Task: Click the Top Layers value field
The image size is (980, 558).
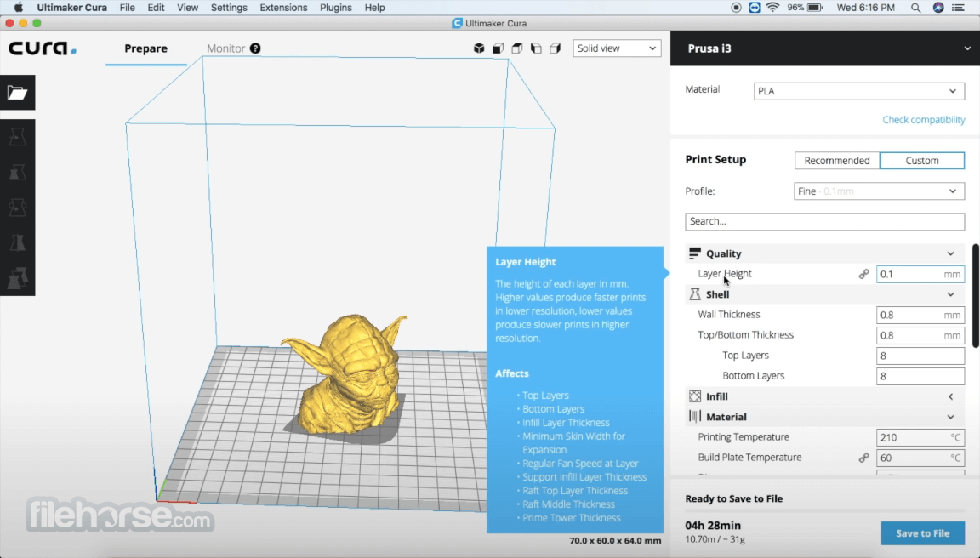Action: point(920,356)
